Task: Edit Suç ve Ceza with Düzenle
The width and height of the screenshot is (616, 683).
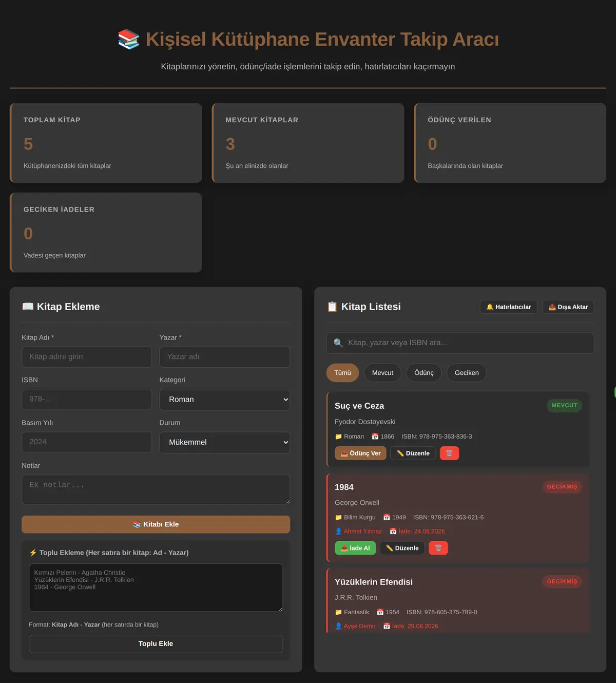Action: click(x=413, y=453)
